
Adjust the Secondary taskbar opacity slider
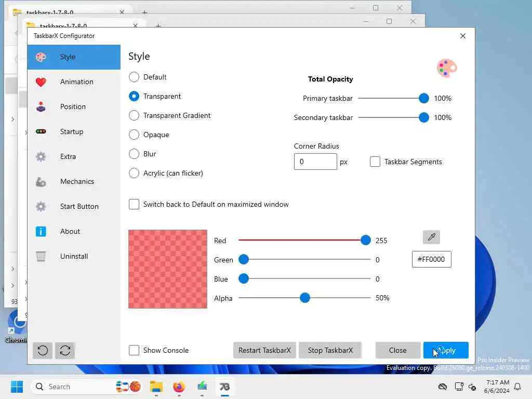[424, 117]
